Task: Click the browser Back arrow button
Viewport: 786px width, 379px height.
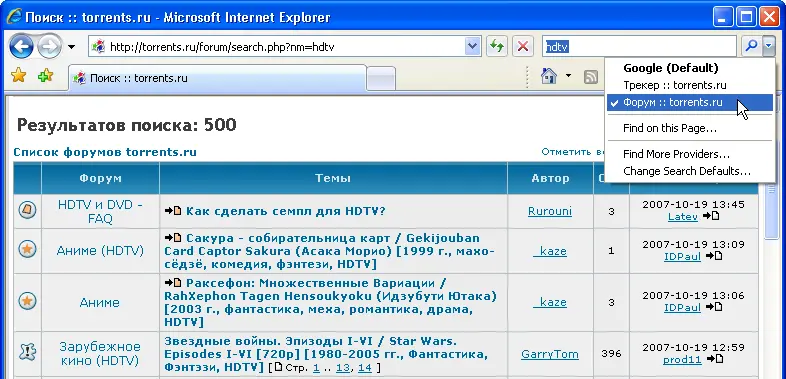Action: [22, 47]
